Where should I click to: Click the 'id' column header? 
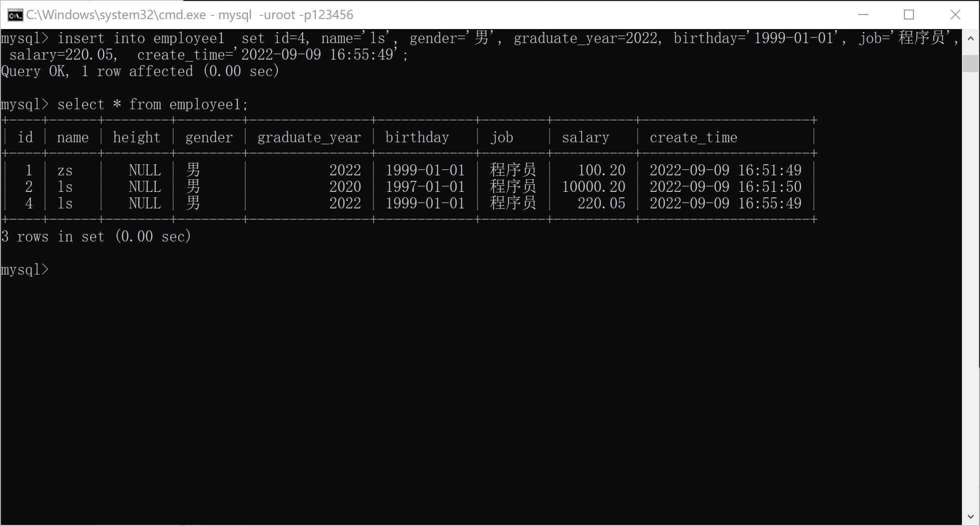[x=26, y=137]
